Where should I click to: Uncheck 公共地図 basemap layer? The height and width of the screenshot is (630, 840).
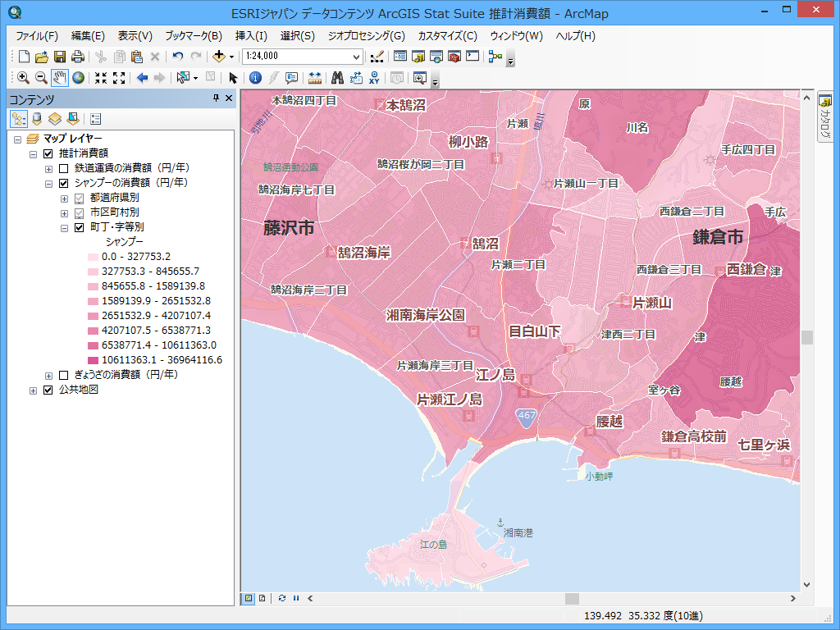(x=48, y=390)
